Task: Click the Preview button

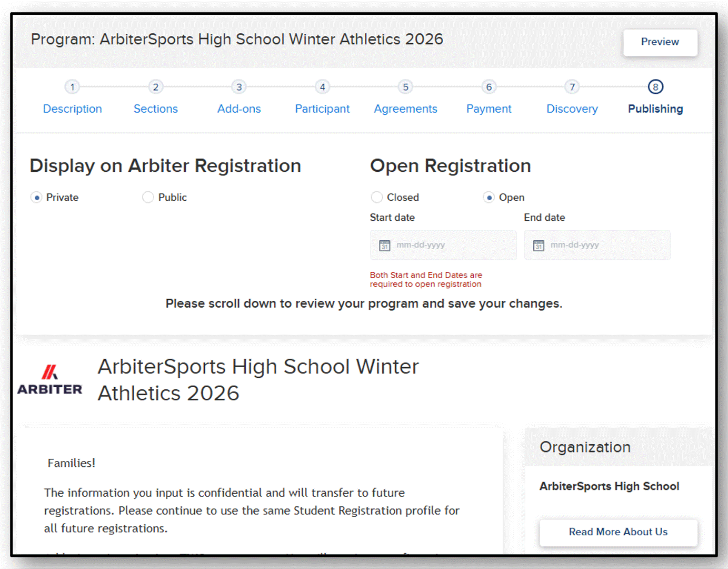Action: [x=660, y=42]
